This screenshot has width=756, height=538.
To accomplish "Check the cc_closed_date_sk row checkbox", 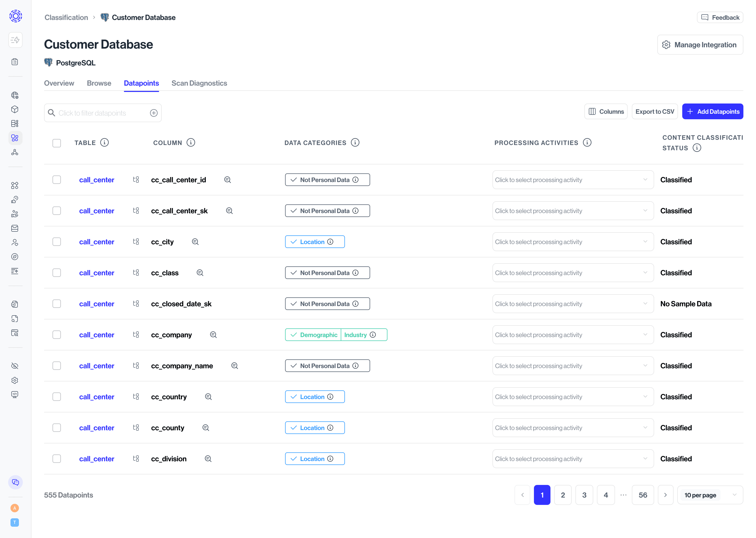I will (x=57, y=304).
